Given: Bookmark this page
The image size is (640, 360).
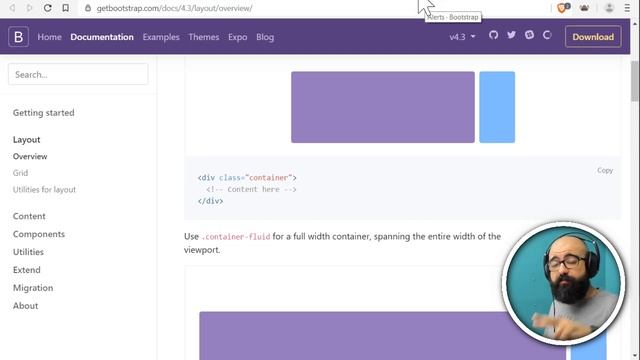Looking at the screenshot, I should [x=65, y=8].
